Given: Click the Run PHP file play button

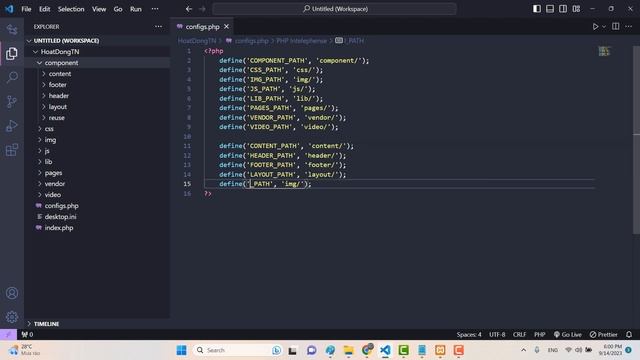Looking at the screenshot, I should click(x=595, y=27).
